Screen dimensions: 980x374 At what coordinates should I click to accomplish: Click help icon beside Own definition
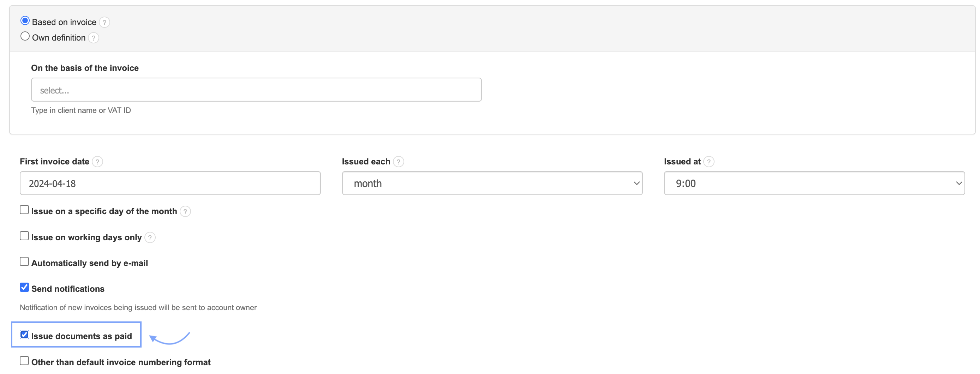pyautogui.click(x=93, y=38)
